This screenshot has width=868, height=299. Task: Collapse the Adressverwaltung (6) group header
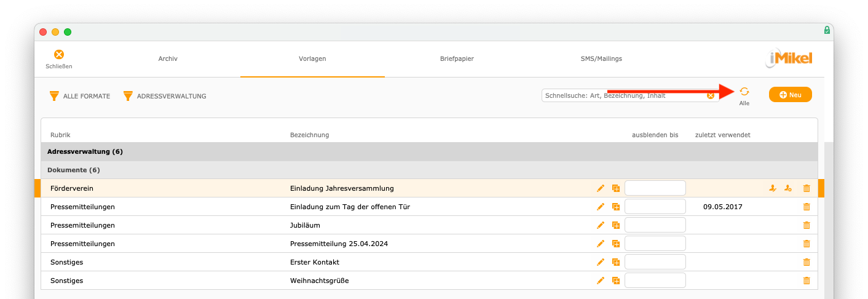tap(429, 151)
